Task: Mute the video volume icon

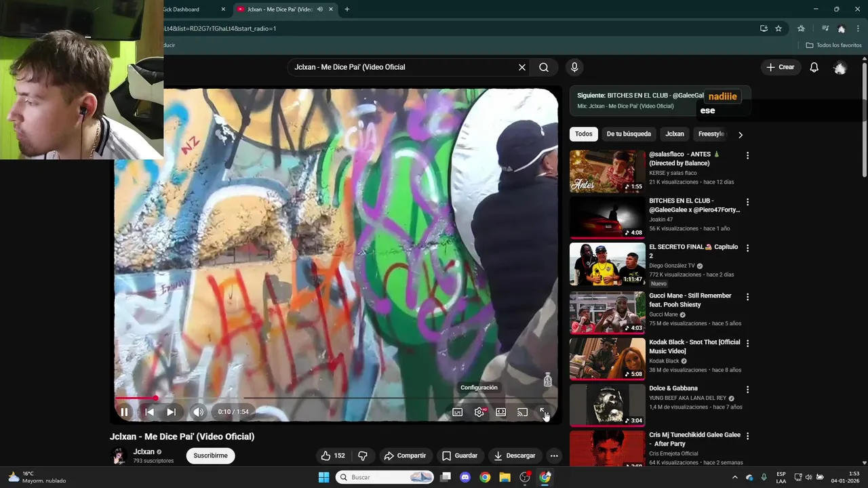Action: (198, 411)
